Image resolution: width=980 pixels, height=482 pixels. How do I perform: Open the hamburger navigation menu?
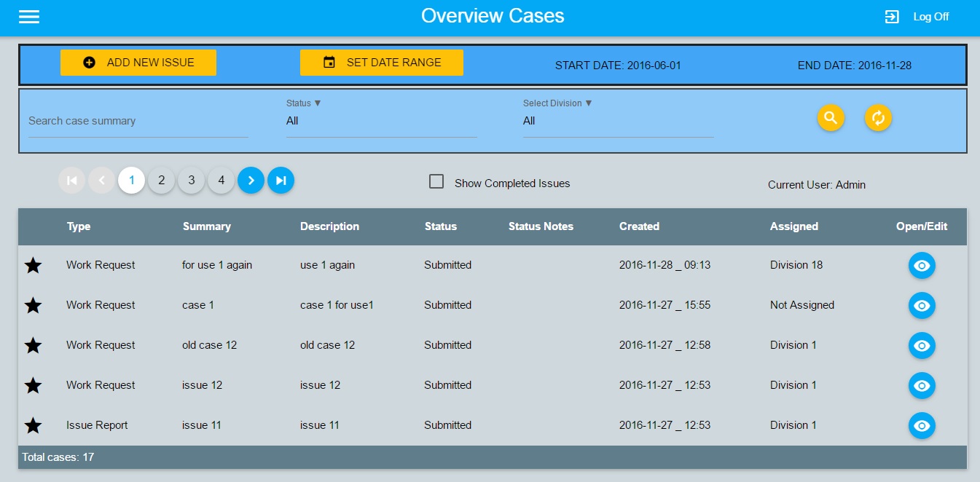tap(29, 17)
